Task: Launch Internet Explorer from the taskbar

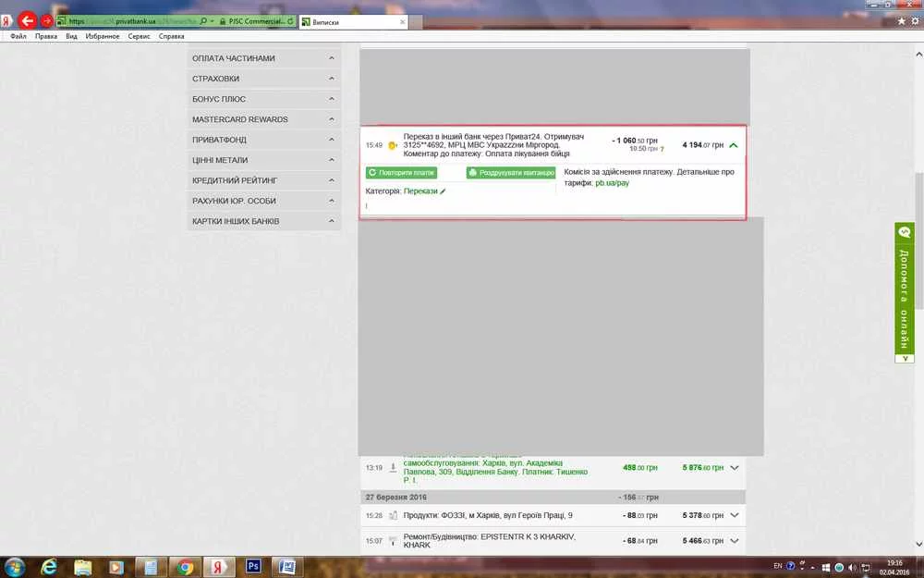Action: click(x=50, y=568)
